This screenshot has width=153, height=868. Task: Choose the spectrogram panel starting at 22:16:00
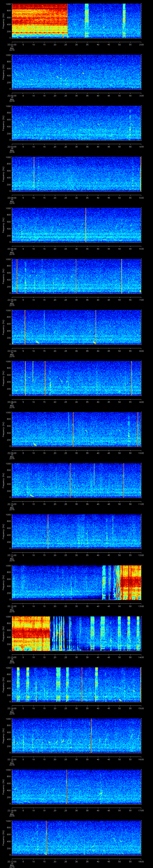tap(77, 786)
